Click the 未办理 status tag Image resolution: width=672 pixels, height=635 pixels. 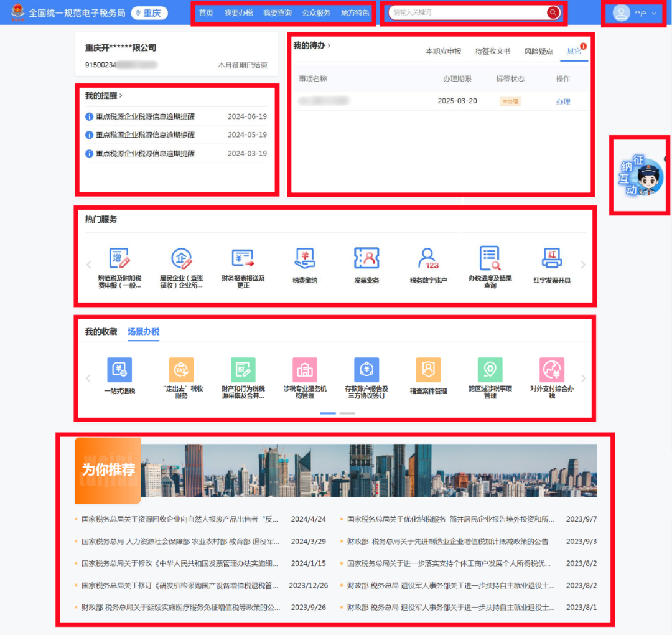pyautogui.click(x=510, y=101)
